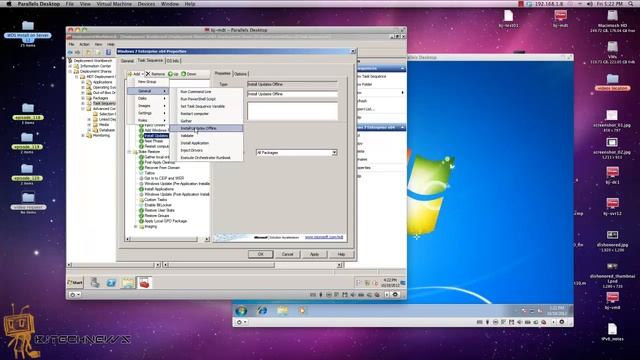
Task: Open the Roles submenu
Action: click(147, 120)
